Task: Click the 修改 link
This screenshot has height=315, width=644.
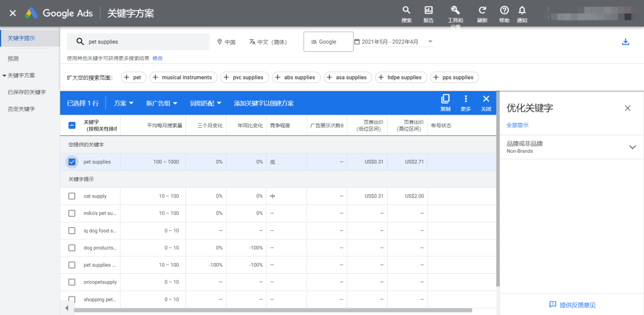Action: (x=157, y=58)
